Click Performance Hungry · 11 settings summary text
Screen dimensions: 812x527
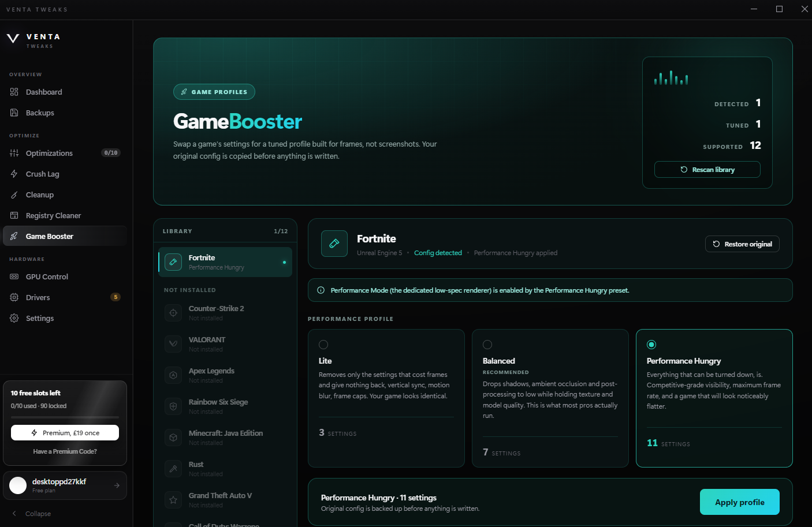[379, 498]
